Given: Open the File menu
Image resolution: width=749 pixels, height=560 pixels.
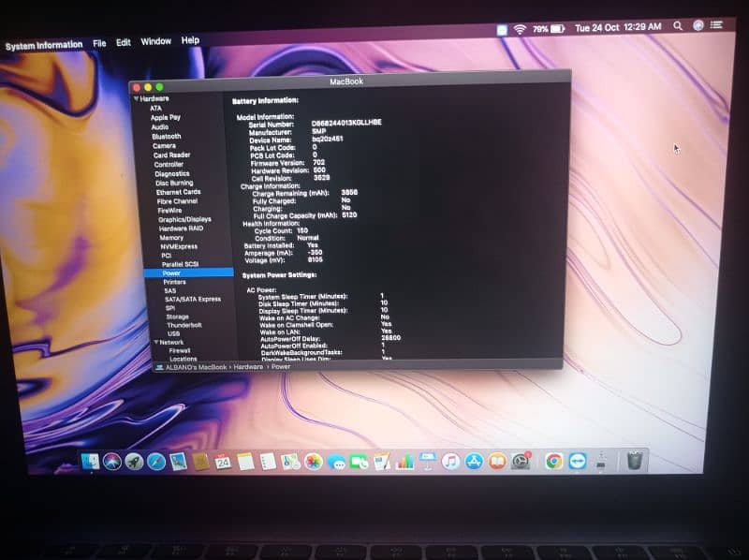Looking at the screenshot, I should (98, 43).
